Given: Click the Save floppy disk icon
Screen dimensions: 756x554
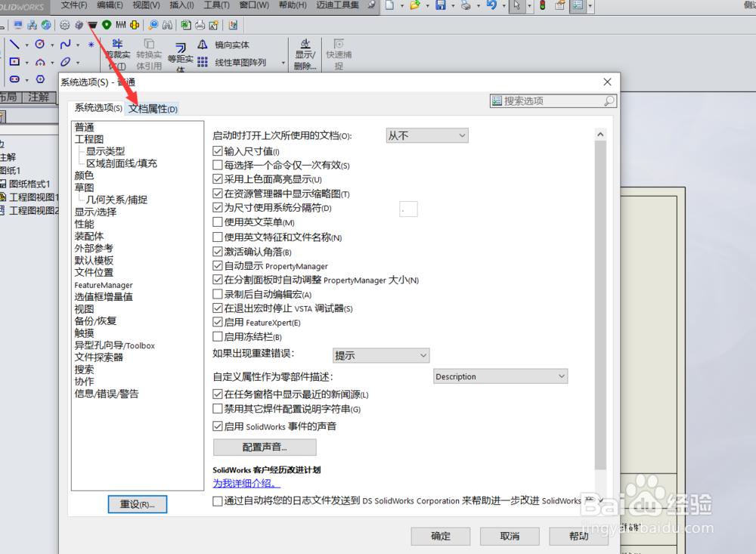Looking at the screenshot, I should (441, 5).
